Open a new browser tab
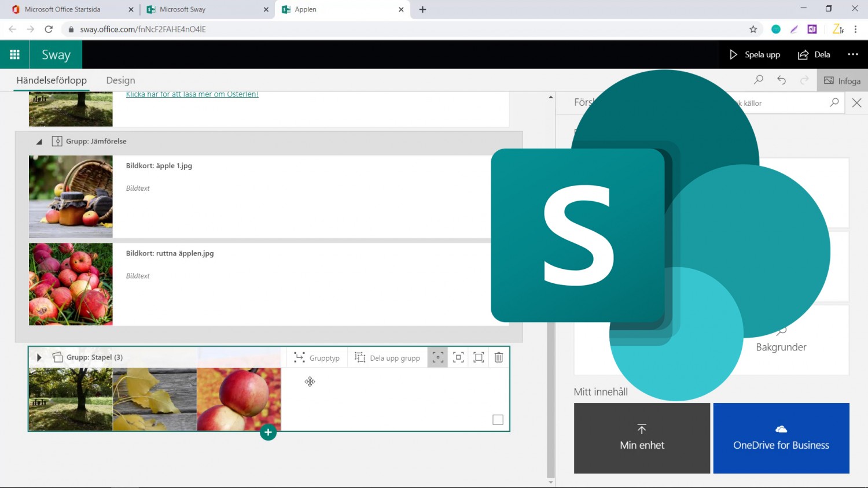The image size is (868, 488). click(422, 9)
